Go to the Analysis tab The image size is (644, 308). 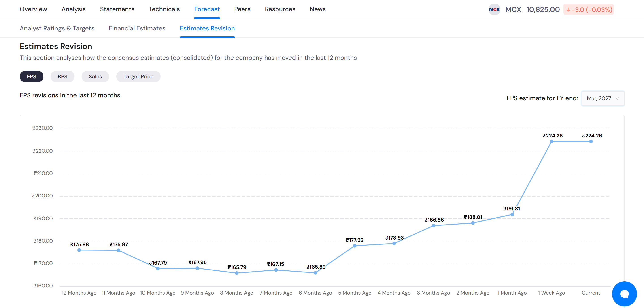(74, 9)
